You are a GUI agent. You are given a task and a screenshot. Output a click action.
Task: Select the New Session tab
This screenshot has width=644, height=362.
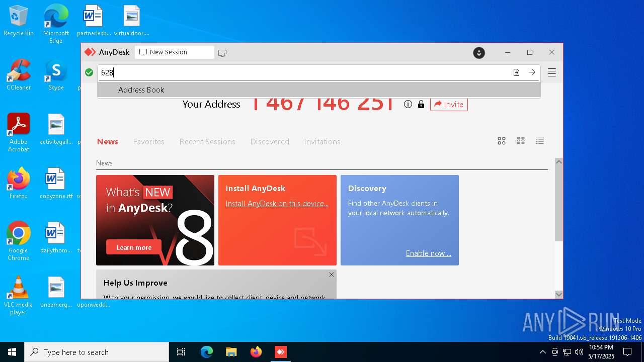pyautogui.click(x=175, y=52)
